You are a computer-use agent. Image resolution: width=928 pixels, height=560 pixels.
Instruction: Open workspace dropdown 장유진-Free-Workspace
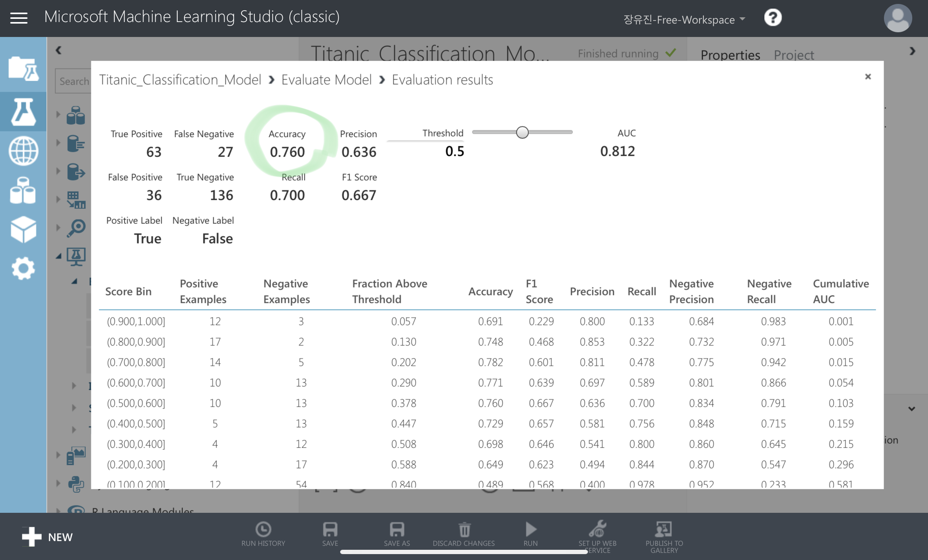click(684, 19)
